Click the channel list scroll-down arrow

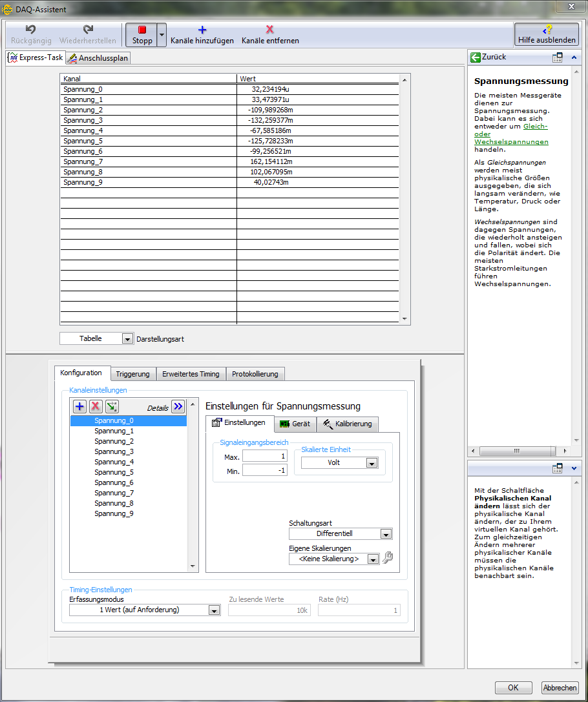tap(193, 566)
